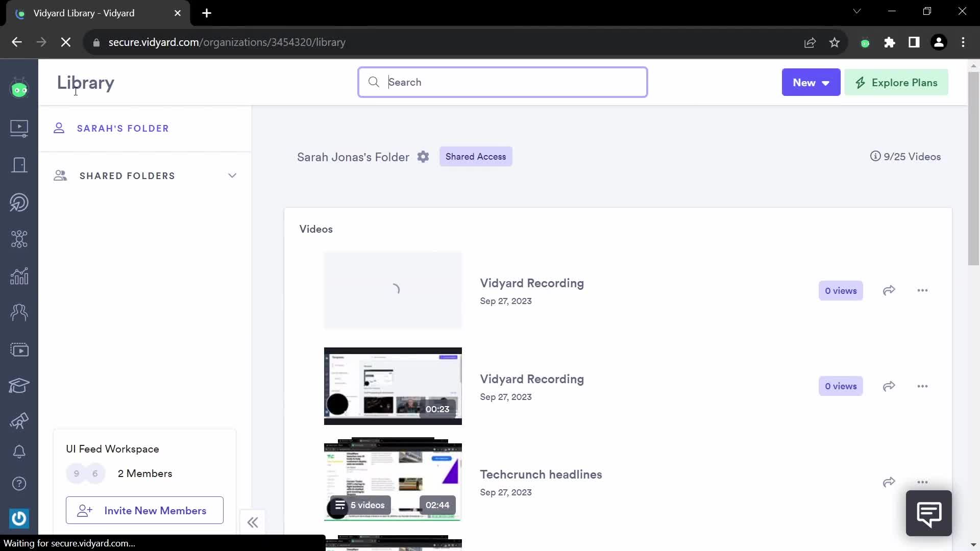
Task: Open the live chat widget
Action: coord(928,513)
